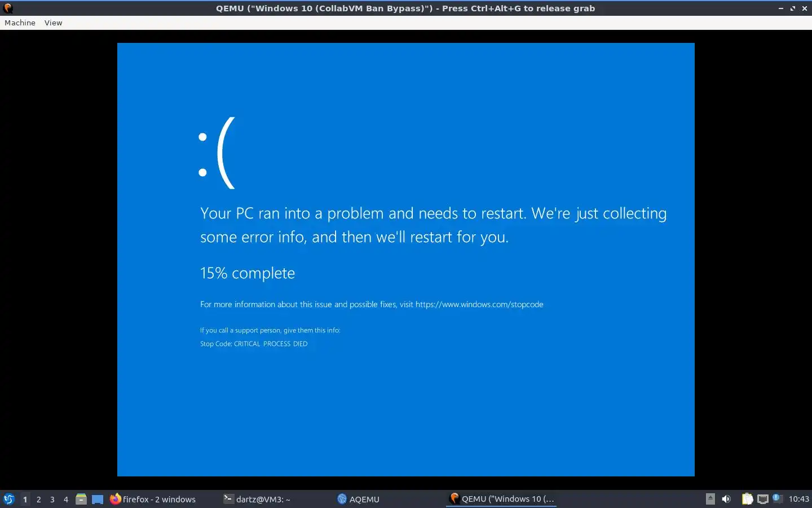Click the https://www.windows.com/stopcode text
This screenshot has height=508, width=812.
(x=479, y=304)
